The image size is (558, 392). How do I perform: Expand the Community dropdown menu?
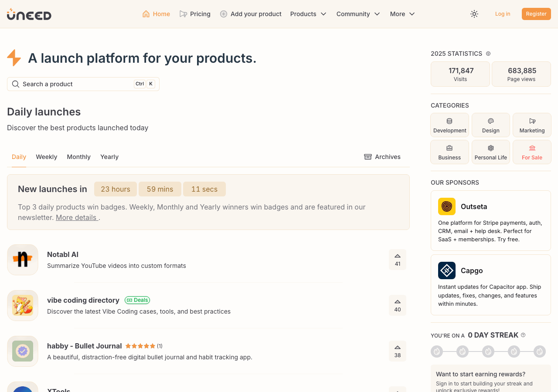358,14
